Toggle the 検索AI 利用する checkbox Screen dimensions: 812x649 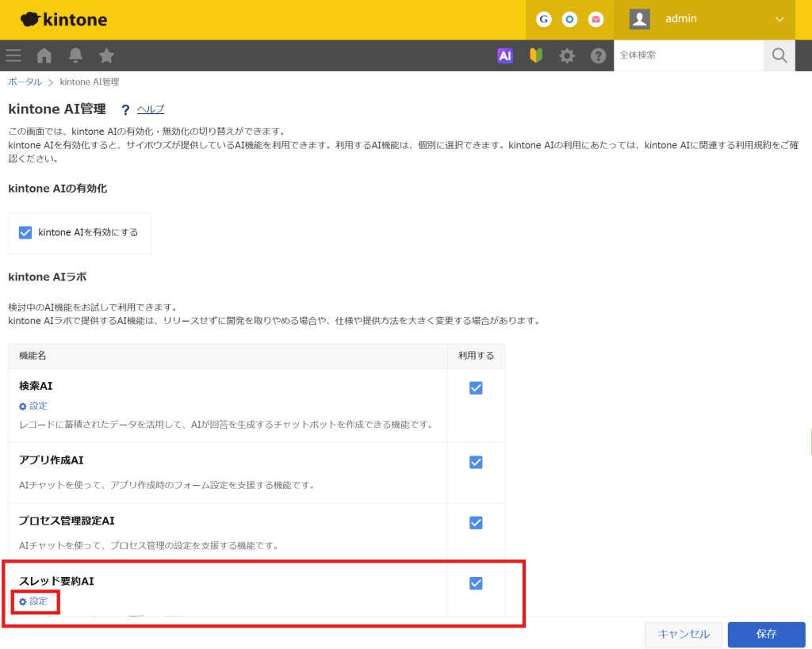(476, 388)
